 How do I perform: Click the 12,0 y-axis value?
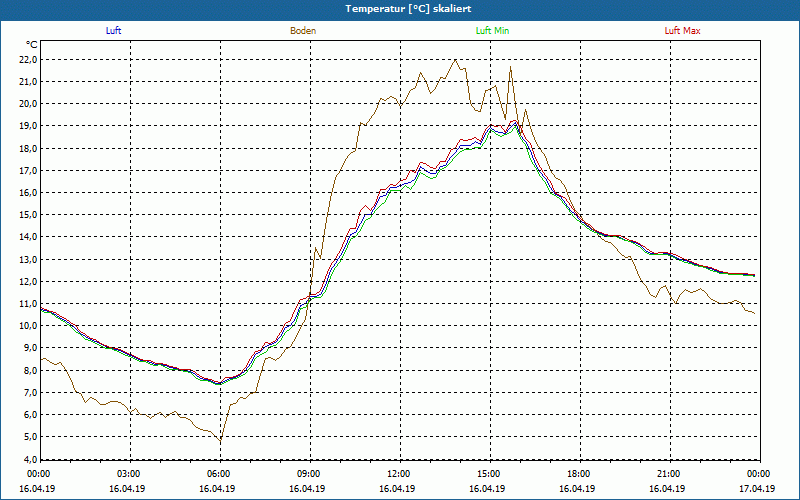click(28, 282)
